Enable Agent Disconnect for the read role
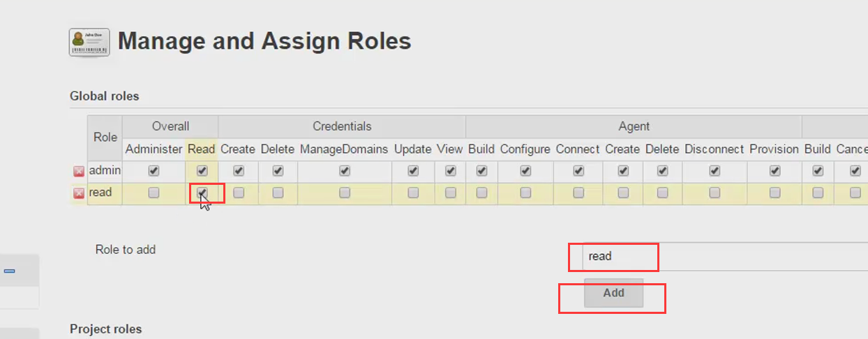This screenshot has height=339, width=868. 714,193
